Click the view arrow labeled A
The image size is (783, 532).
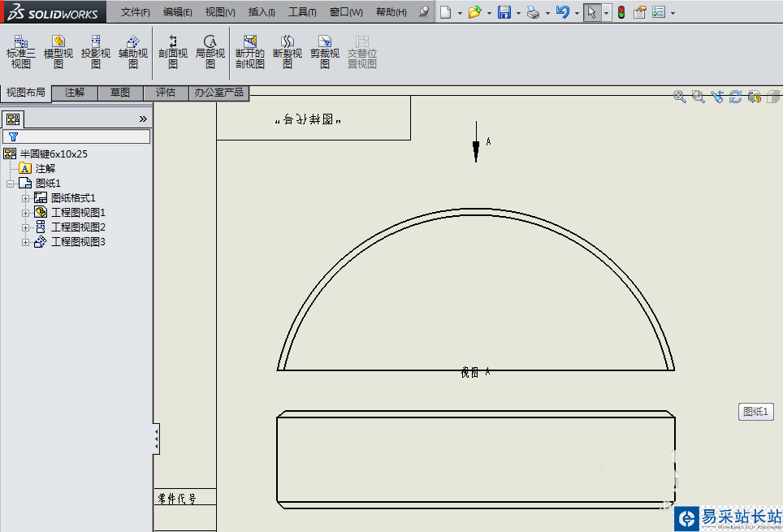click(476, 142)
